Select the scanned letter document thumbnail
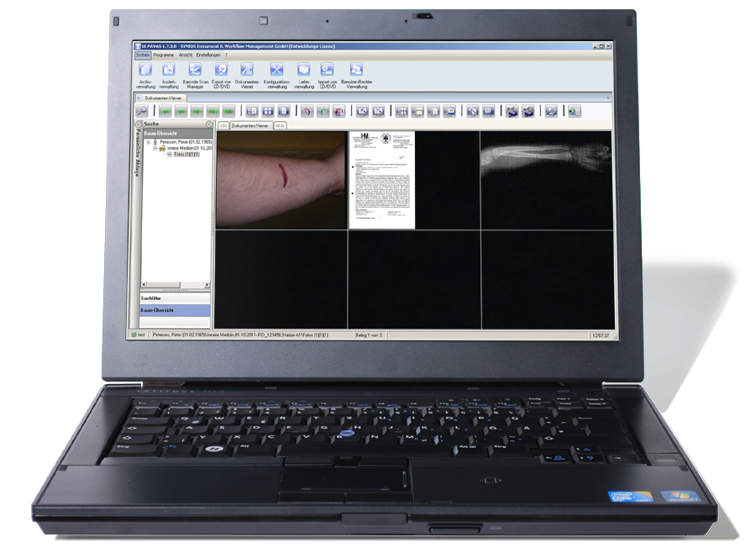Viewport: 756px width, 548px height. [x=382, y=180]
